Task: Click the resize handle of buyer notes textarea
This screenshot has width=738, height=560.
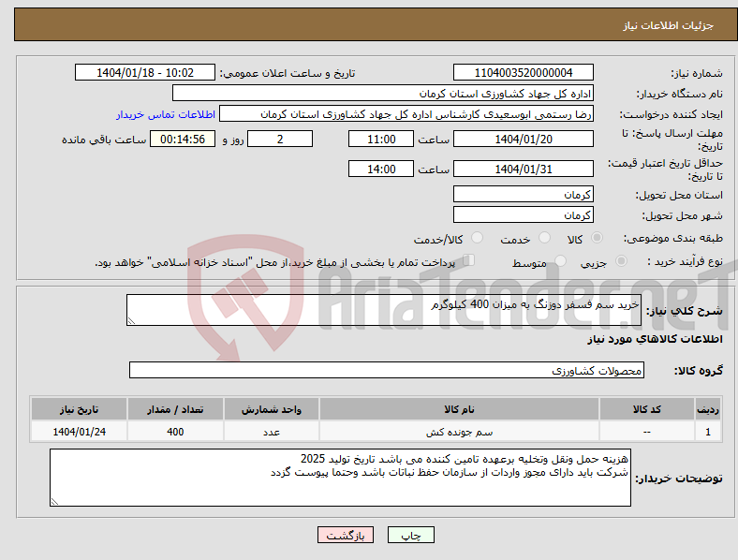Action: click(x=54, y=502)
